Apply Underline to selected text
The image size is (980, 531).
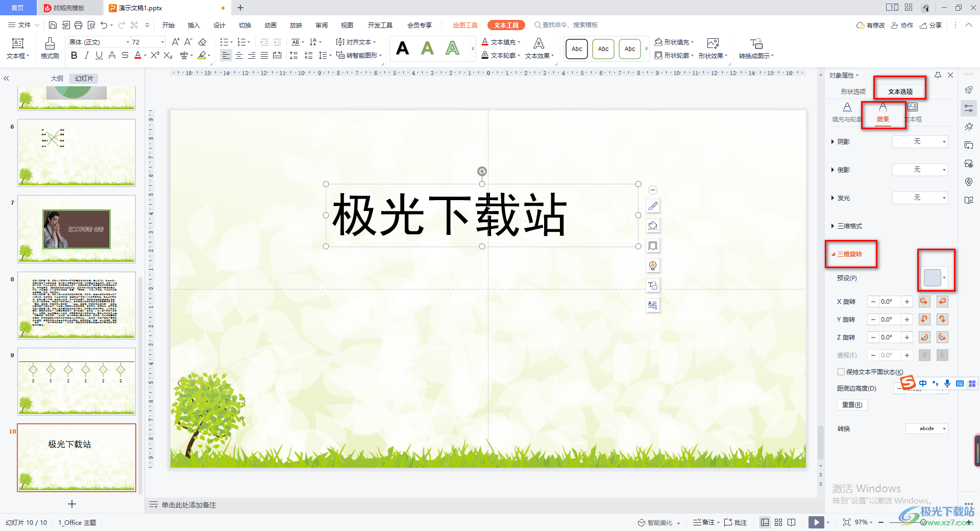click(x=99, y=55)
